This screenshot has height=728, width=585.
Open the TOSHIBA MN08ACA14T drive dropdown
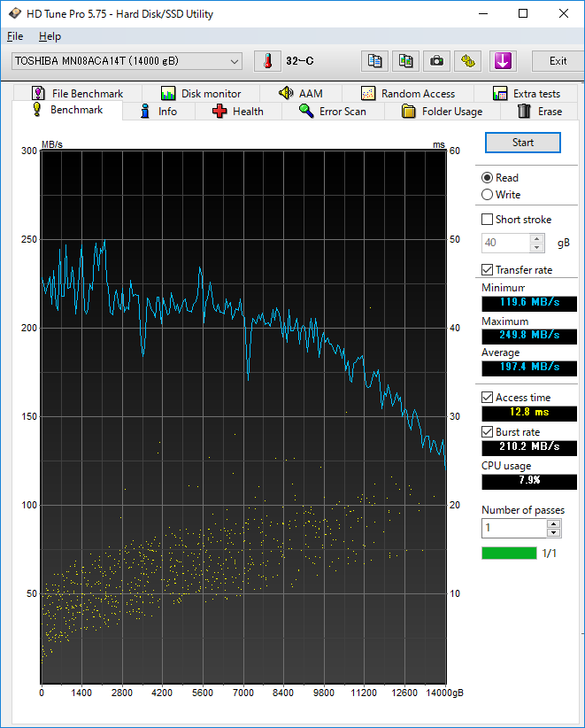click(127, 61)
